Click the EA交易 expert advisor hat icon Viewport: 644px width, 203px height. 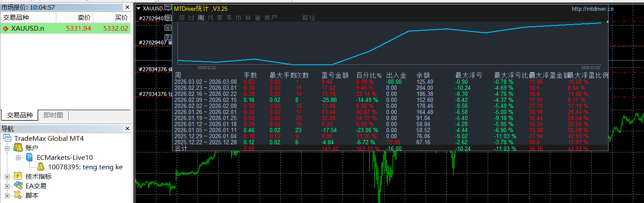click(18, 186)
